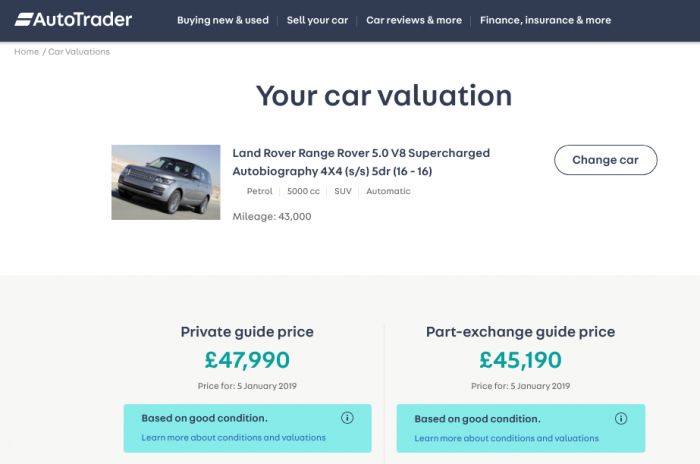Click the Car Valuations breadcrumb
This screenshot has width=700, height=464.
click(x=79, y=52)
